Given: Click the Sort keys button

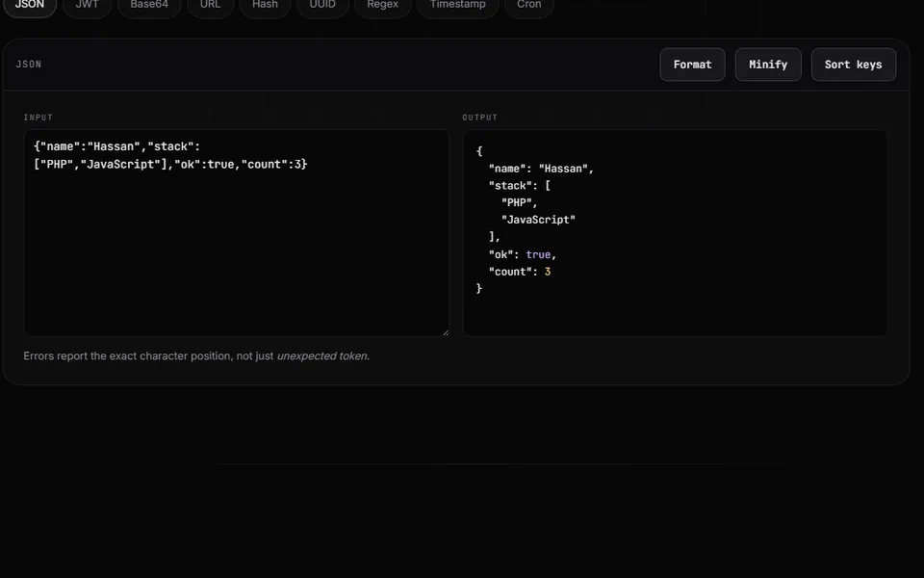Looking at the screenshot, I should pos(854,65).
